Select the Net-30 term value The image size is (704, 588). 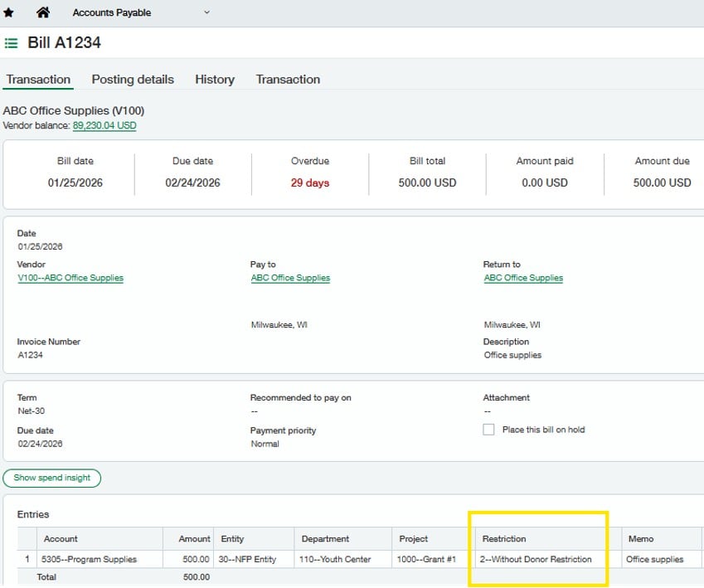31,411
